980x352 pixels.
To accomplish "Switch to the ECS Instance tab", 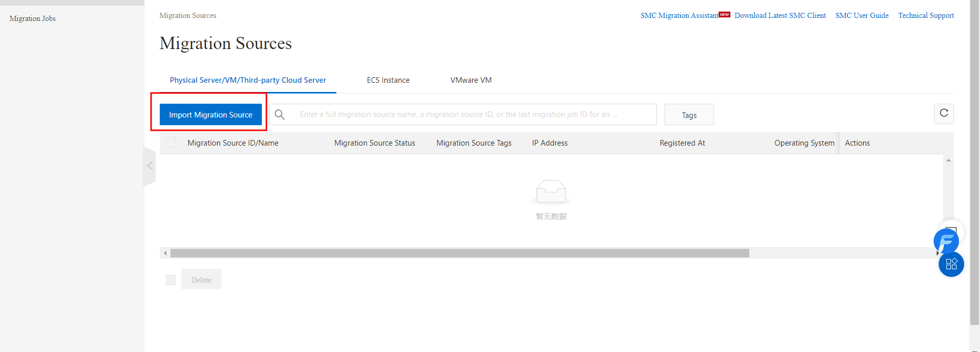I will coord(388,80).
